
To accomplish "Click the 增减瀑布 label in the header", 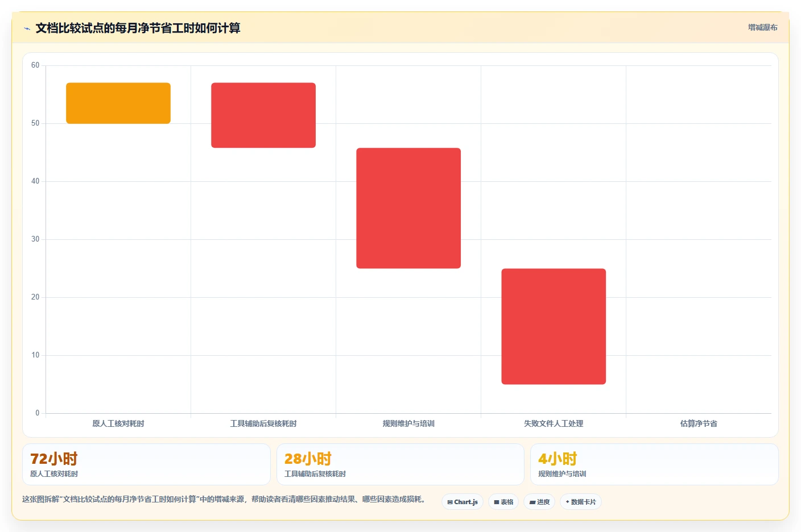I will pyautogui.click(x=762, y=27).
